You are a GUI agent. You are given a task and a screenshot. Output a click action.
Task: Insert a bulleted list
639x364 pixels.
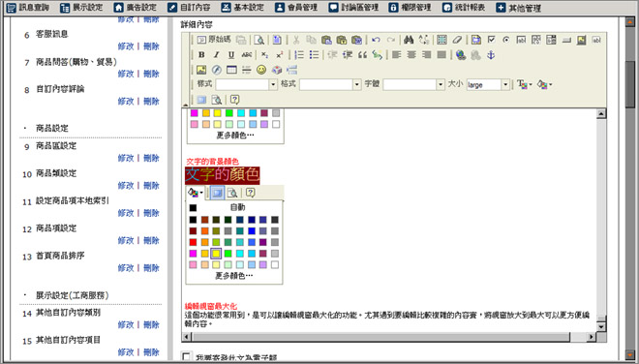tap(315, 54)
